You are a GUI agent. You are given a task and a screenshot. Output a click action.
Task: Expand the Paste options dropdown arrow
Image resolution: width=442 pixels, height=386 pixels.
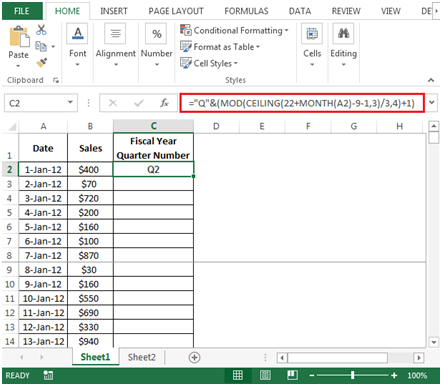pyautogui.click(x=18, y=66)
